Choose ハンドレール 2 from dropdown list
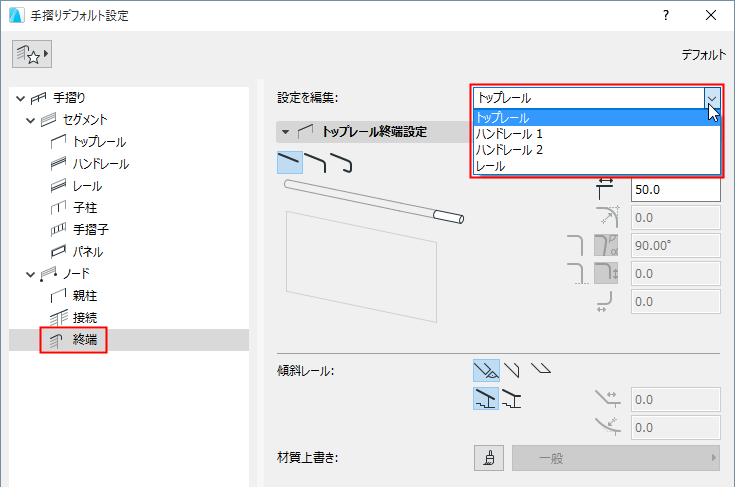735x487 pixels. tap(597, 150)
